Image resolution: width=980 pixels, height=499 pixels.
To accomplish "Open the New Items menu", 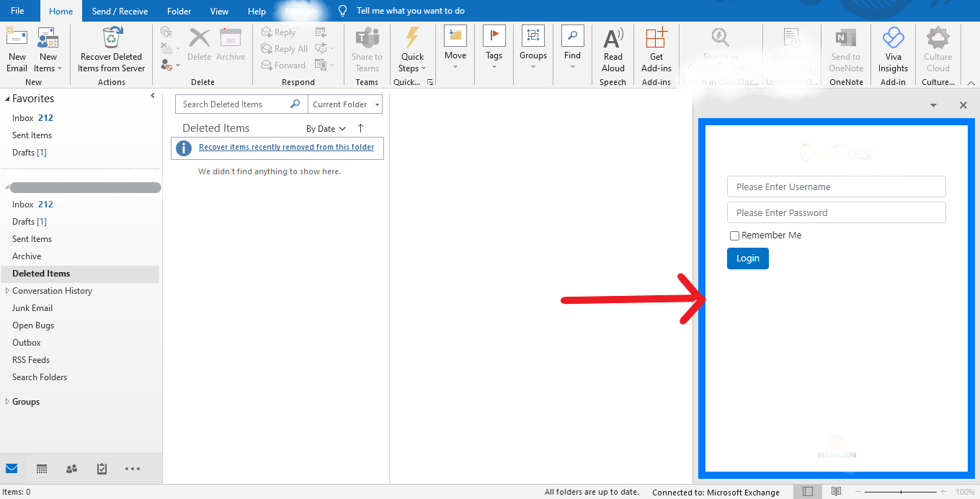I will point(48,49).
